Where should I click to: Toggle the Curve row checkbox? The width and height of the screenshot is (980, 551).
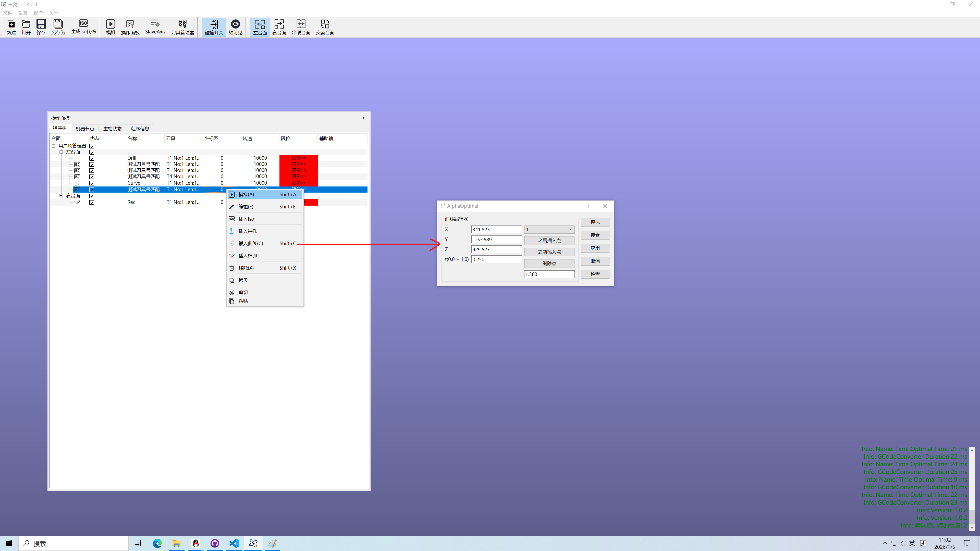(92, 183)
